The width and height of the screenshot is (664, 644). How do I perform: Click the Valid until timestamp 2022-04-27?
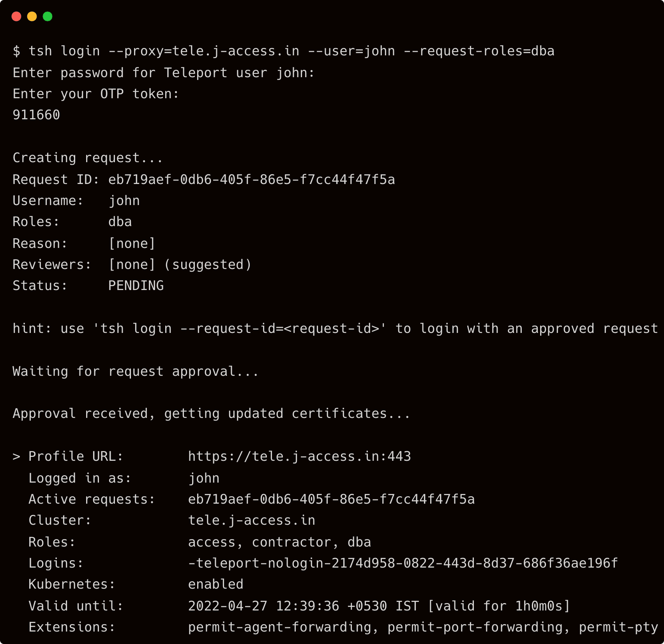point(379,606)
